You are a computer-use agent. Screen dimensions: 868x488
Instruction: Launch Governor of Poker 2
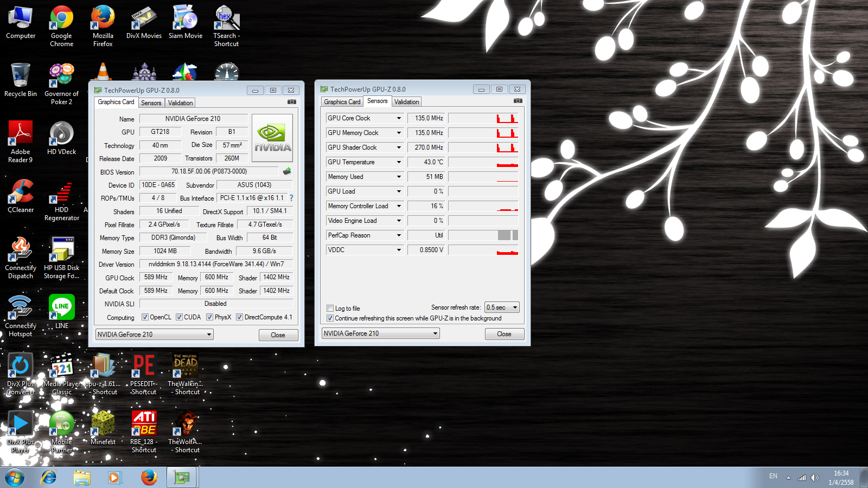click(62, 84)
